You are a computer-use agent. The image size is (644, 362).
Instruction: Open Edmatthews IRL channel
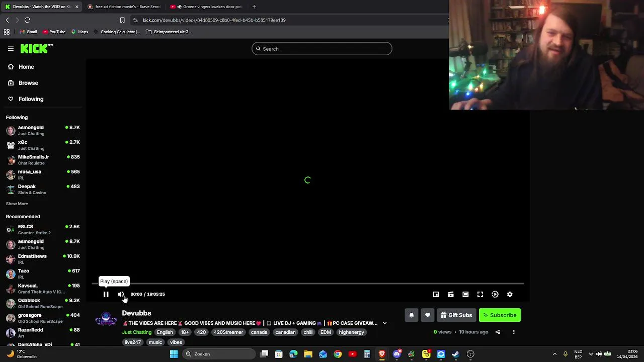43,259
